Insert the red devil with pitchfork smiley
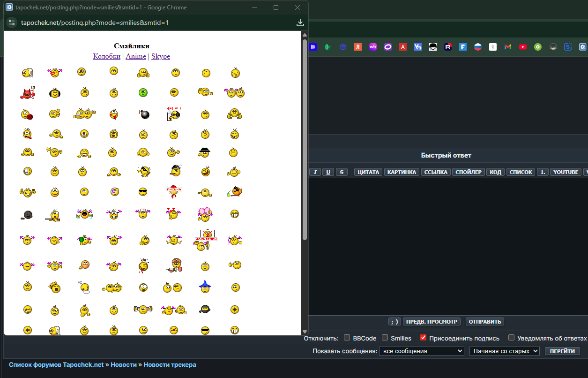 28,93
